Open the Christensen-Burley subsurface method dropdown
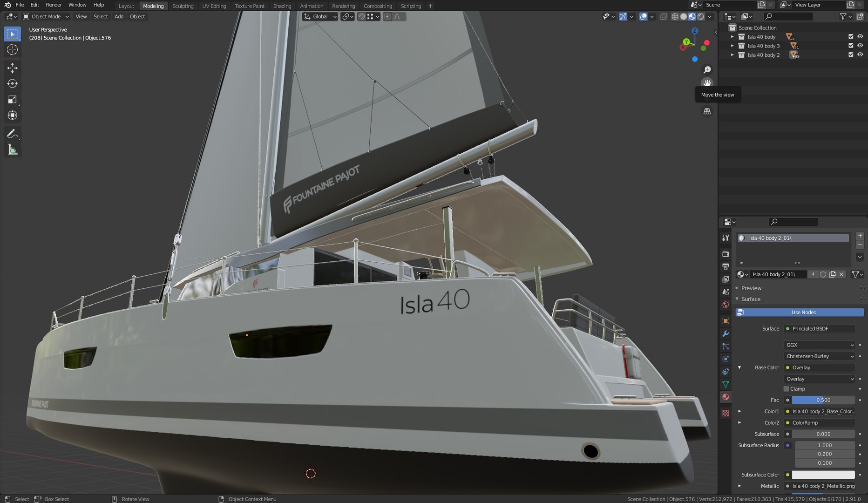Screen dimensions: 868x503 [x=820, y=356]
